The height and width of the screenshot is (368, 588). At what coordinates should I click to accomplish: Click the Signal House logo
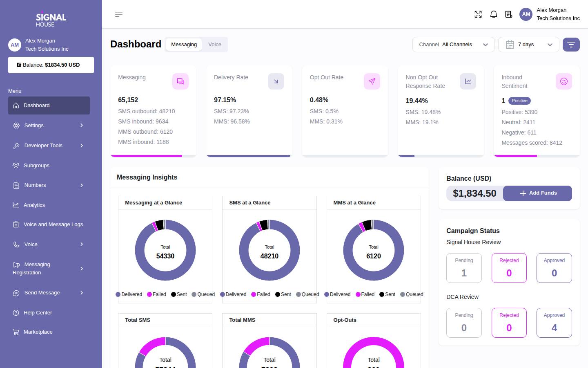point(51,19)
